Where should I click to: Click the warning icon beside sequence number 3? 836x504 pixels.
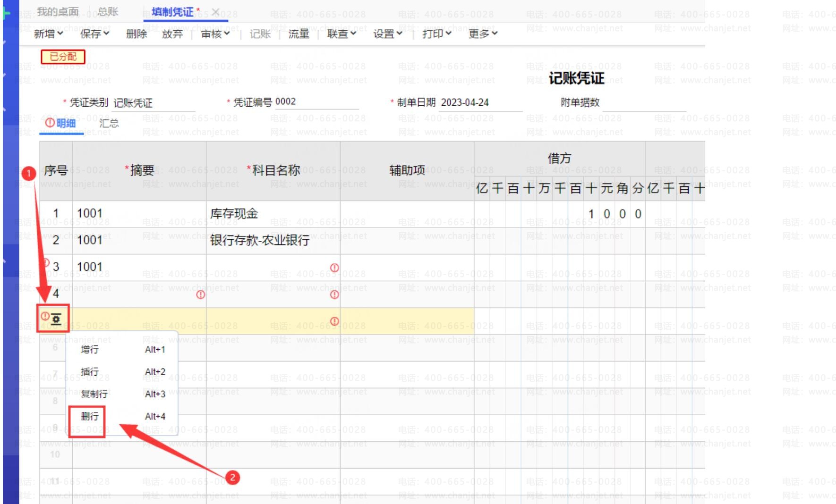46,262
